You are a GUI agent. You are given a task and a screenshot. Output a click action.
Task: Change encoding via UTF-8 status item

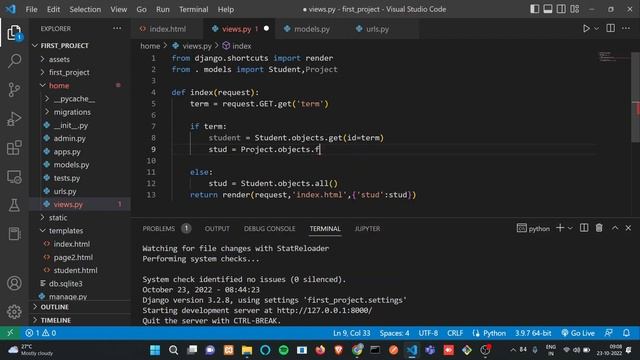[x=428, y=333]
